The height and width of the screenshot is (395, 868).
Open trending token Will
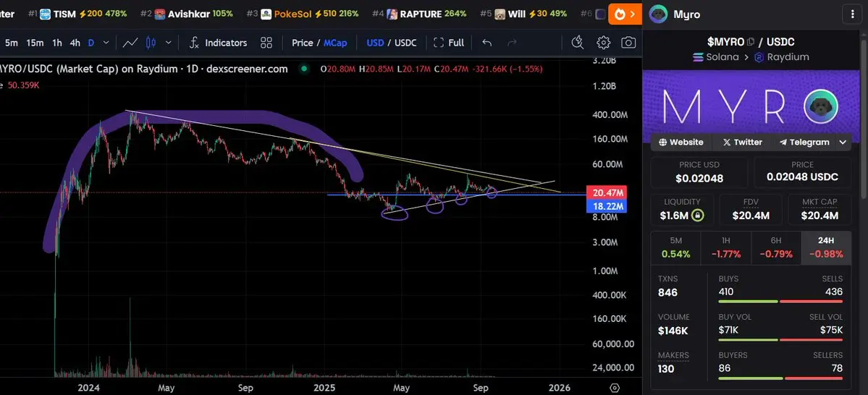(x=523, y=14)
